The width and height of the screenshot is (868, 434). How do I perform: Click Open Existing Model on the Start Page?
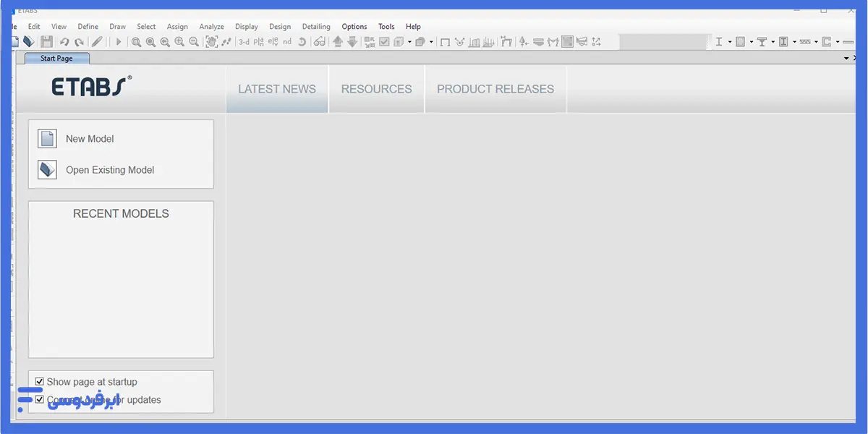coord(96,170)
